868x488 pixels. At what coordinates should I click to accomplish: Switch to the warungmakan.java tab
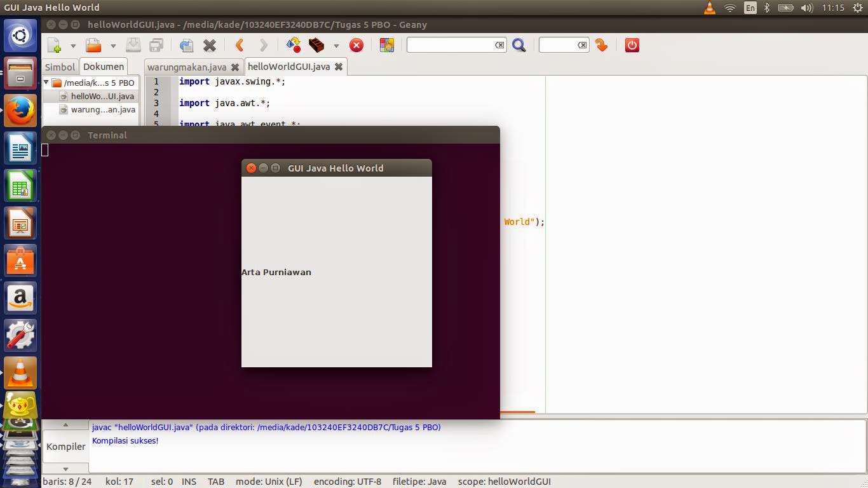coord(189,67)
